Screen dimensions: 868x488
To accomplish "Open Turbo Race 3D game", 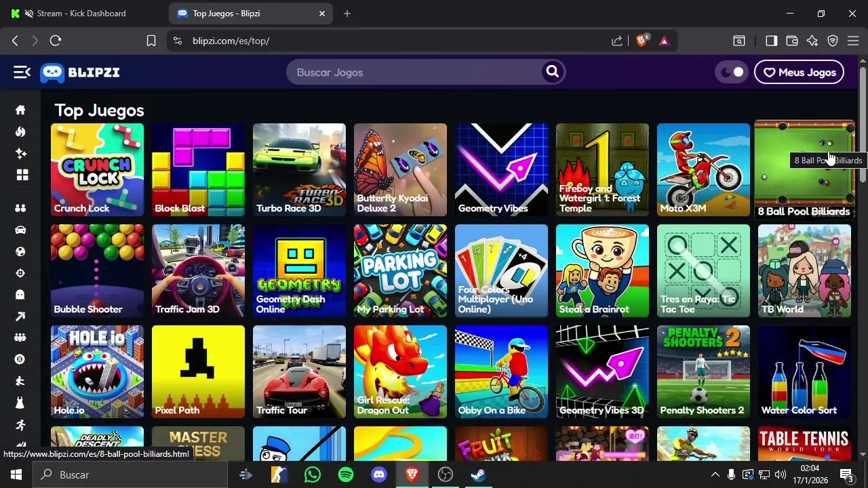I will (299, 169).
